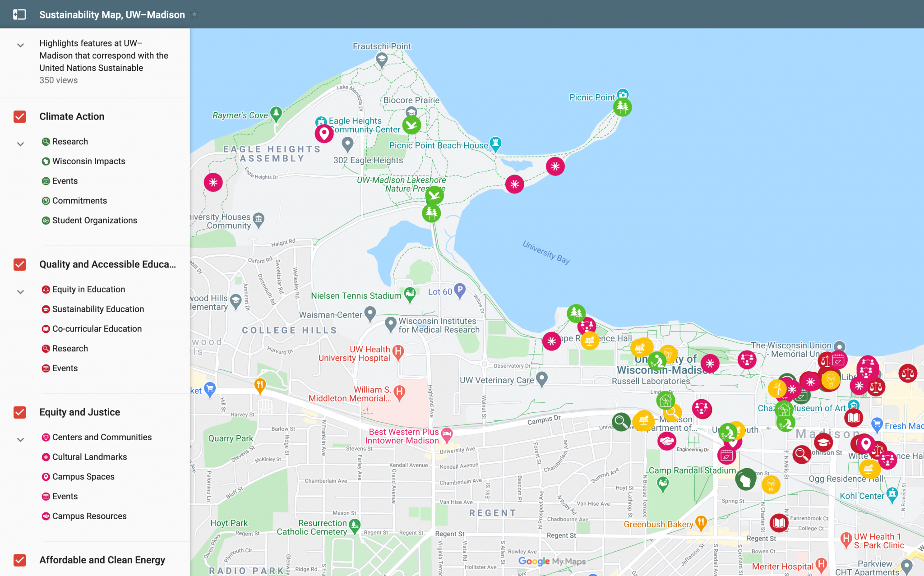Collapse the map description text
Image resolution: width=924 pixels, height=576 pixels.
coord(20,45)
